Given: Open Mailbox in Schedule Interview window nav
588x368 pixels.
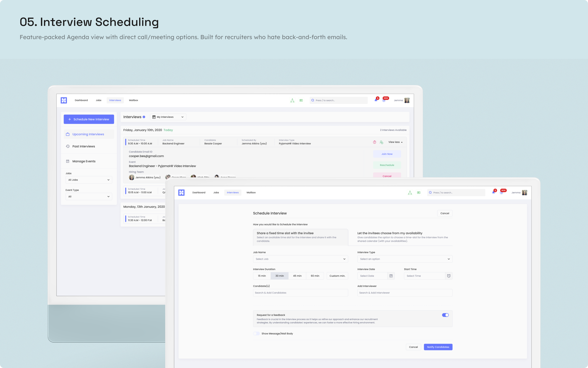Looking at the screenshot, I should point(251,192).
